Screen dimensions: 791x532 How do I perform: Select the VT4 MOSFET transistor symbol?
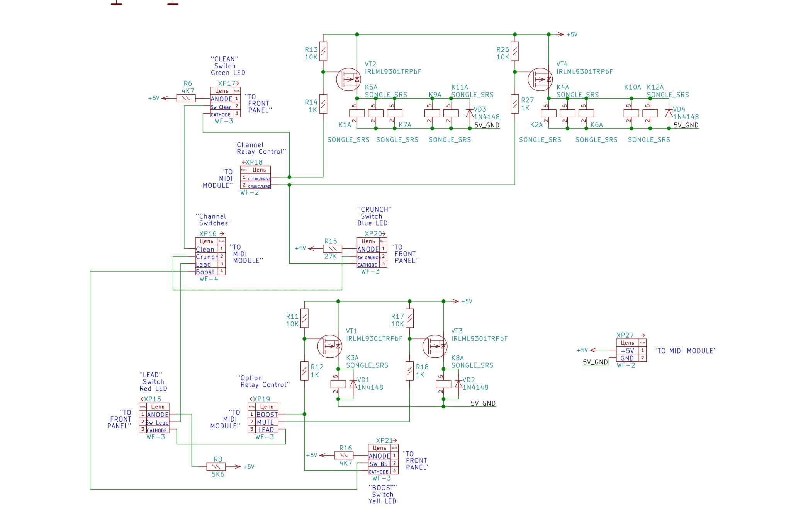(x=540, y=79)
